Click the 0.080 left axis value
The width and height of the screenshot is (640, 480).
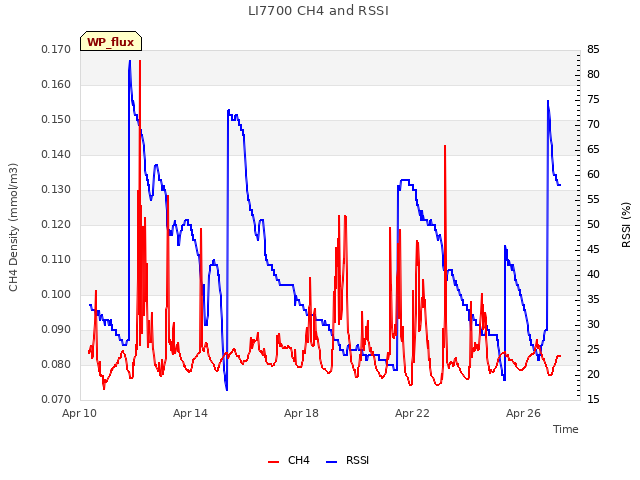[x=56, y=364]
